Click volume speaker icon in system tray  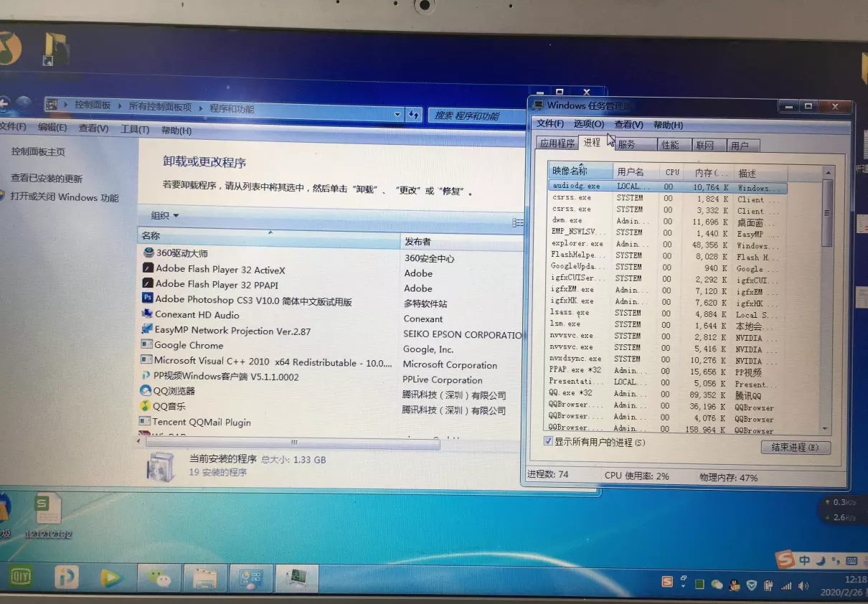tap(805, 585)
